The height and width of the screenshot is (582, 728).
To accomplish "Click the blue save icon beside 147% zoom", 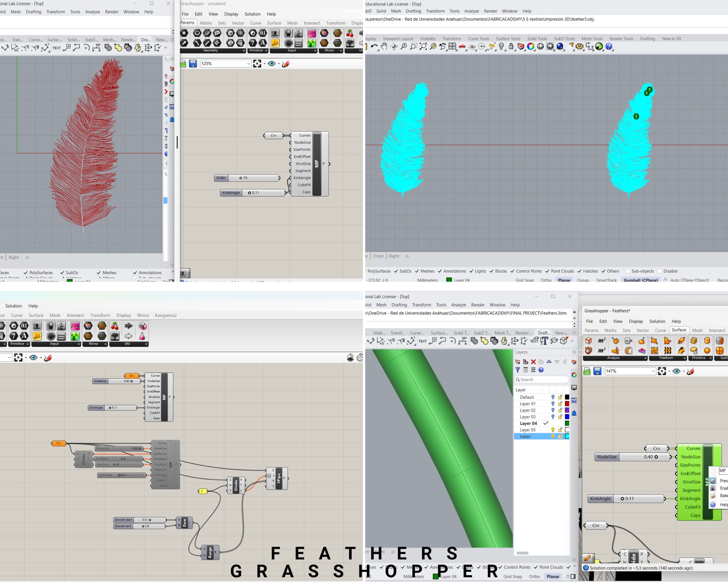I will pyautogui.click(x=597, y=371).
